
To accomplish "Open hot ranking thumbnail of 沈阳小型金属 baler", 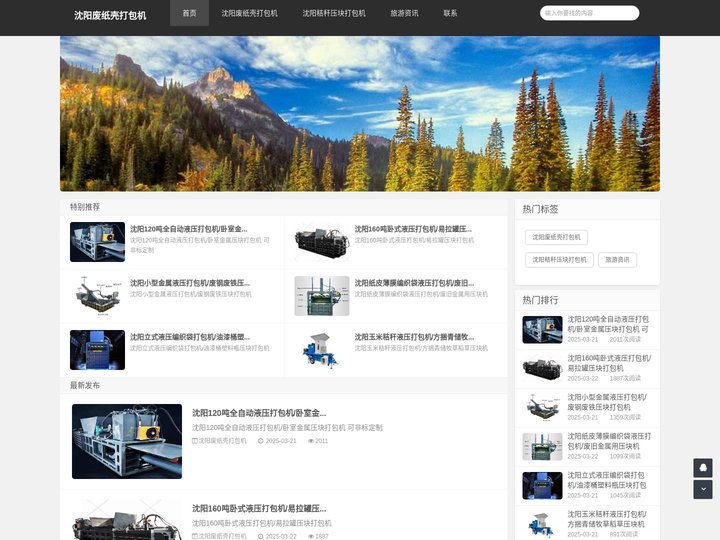I will 542,408.
